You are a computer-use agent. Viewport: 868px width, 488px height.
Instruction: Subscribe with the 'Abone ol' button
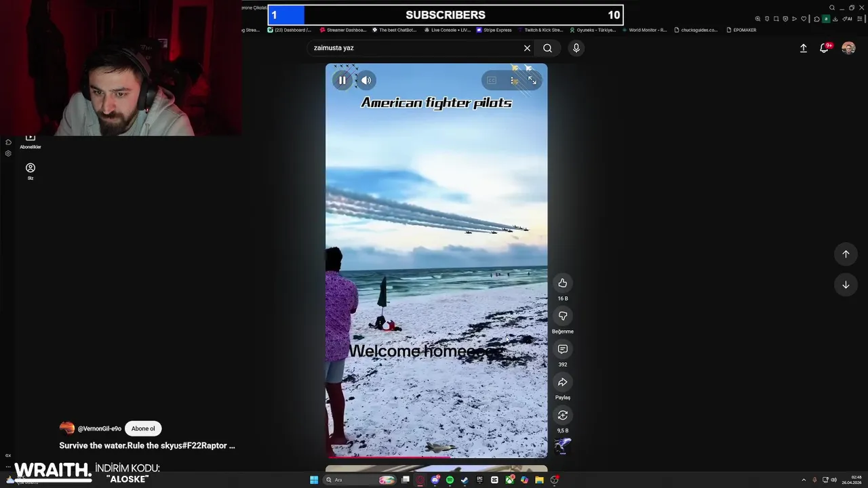coord(143,428)
